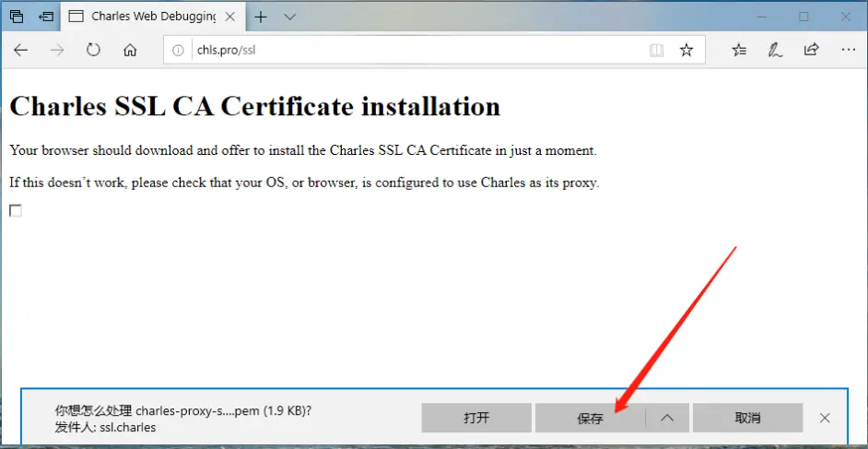Image resolution: width=868 pixels, height=449 pixels.
Task: Close the Edge browser window
Action: coord(846,17)
